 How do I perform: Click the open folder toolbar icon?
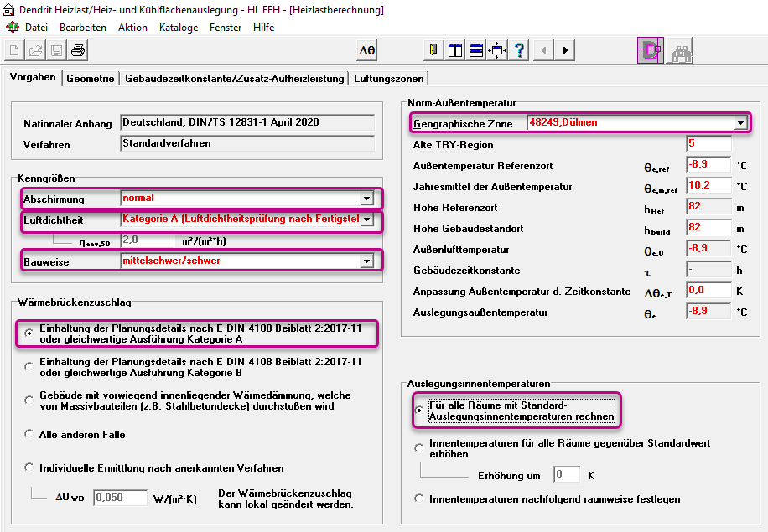(x=36, y=50)
